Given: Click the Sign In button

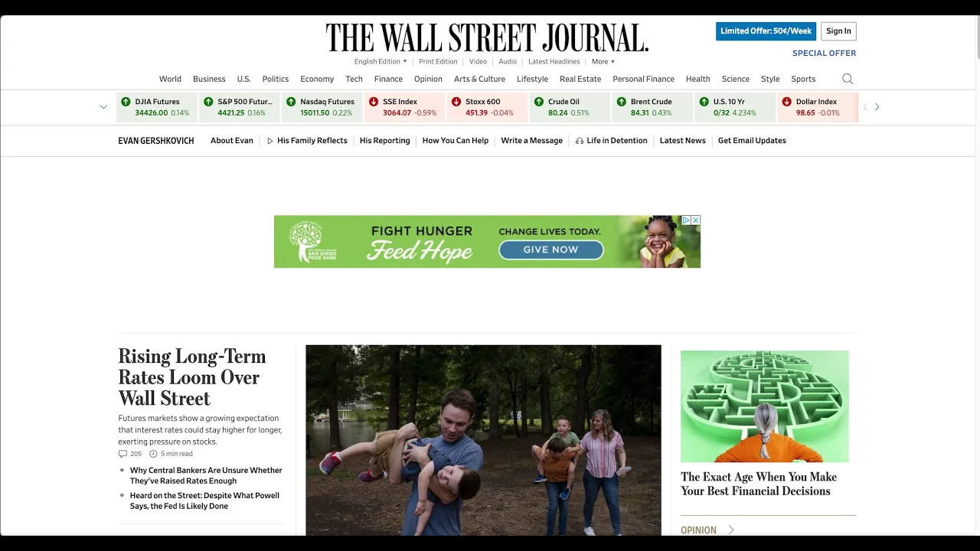Looking at the screenshot, I should point(838,31).
